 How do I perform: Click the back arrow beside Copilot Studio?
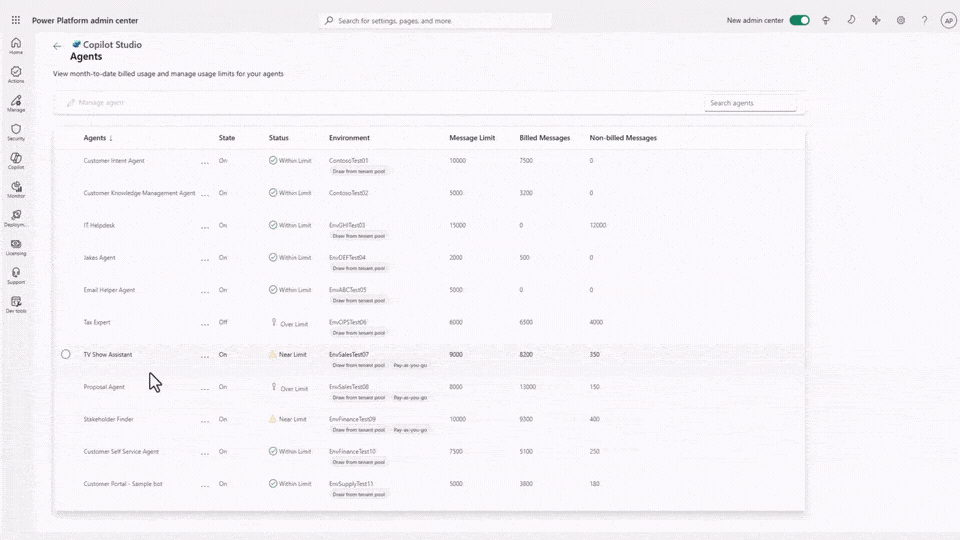57,46
